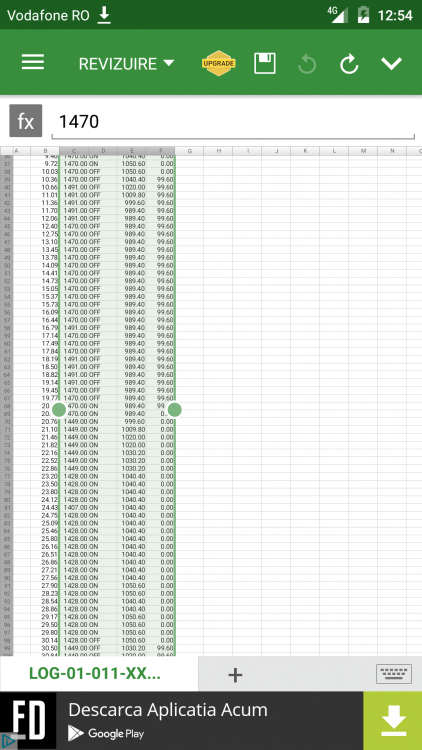Focus the formula bar showing 1470
This screenshot has width=422, height=750.
pos(233,122)
